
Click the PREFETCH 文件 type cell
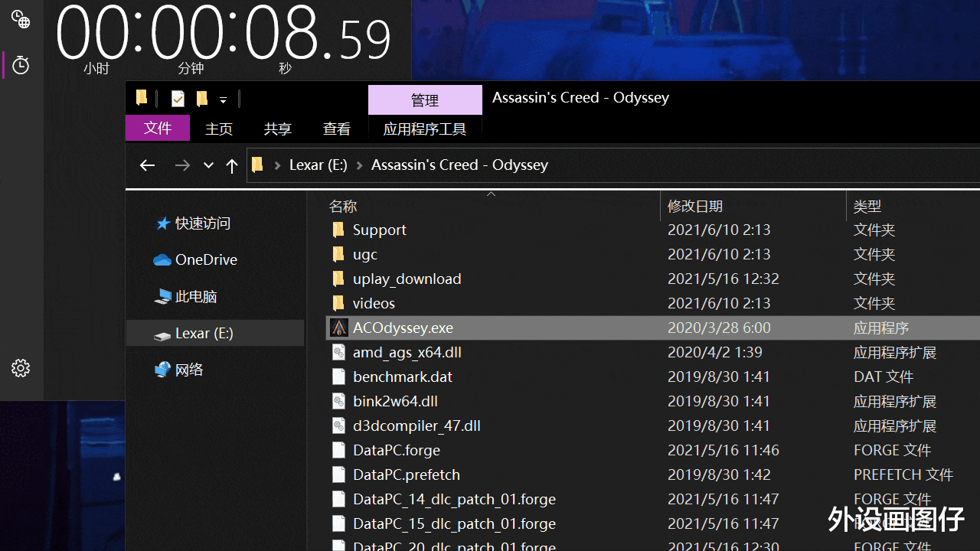[903, 474]
